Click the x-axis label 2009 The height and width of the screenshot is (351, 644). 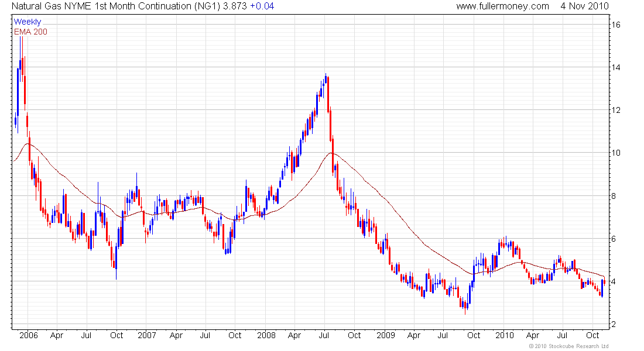[385, 335]
